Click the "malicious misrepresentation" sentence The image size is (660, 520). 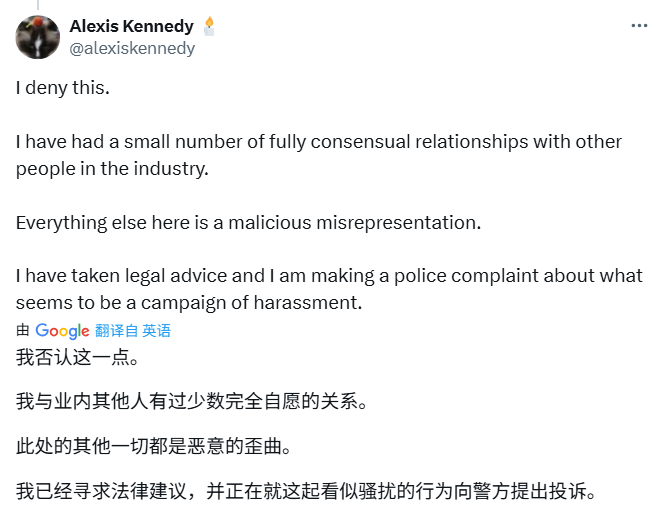click(x=248, y=222)
